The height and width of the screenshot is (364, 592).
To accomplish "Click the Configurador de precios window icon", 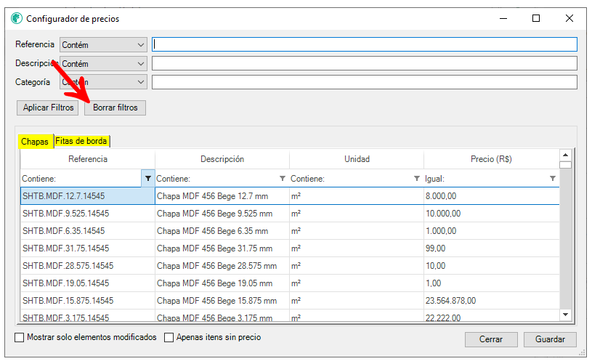I will pos(17,18).
